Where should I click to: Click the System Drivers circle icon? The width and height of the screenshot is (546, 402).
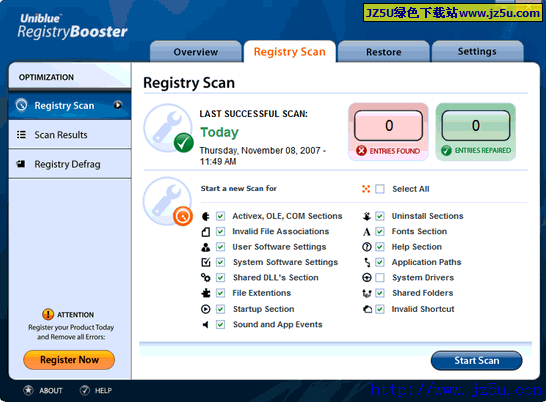367,278
